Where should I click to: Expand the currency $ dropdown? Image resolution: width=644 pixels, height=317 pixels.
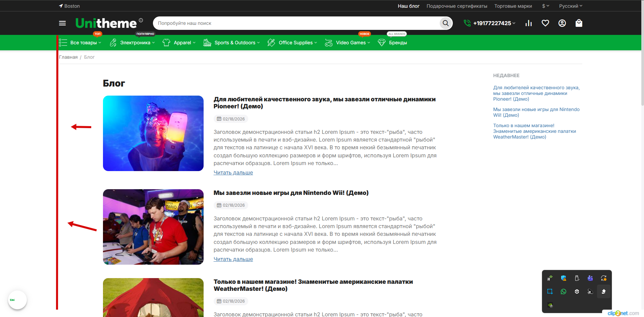[545, 6]
